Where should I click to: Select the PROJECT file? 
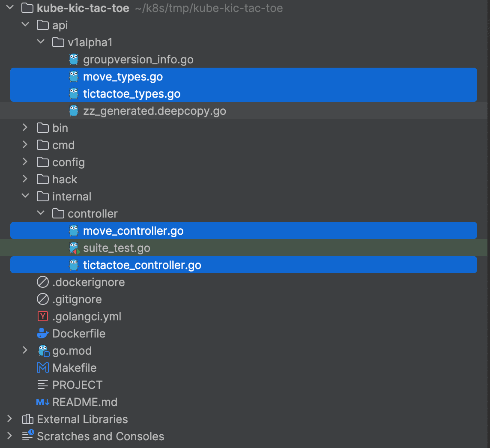pyautogui.click(x=77, y=385)
